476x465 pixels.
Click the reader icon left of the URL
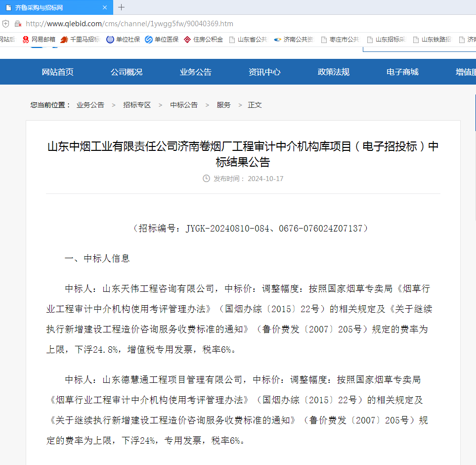[x=5, y=23]
